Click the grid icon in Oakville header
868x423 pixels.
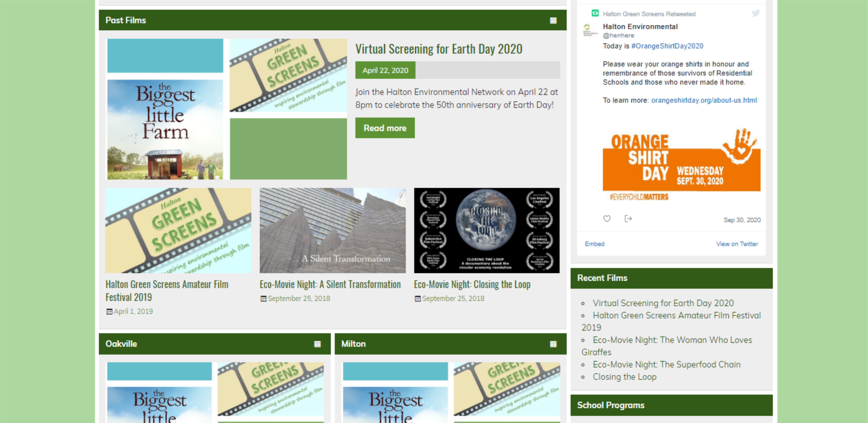click(317, 344)
